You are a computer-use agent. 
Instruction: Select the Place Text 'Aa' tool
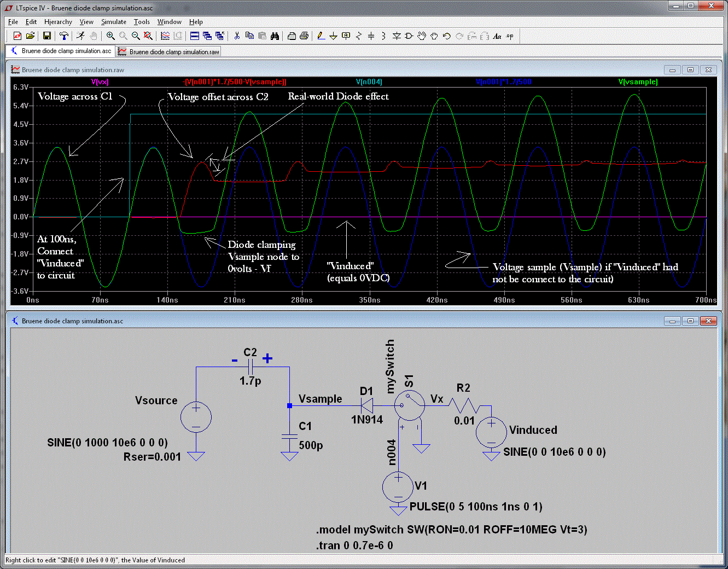coord(497,36)
